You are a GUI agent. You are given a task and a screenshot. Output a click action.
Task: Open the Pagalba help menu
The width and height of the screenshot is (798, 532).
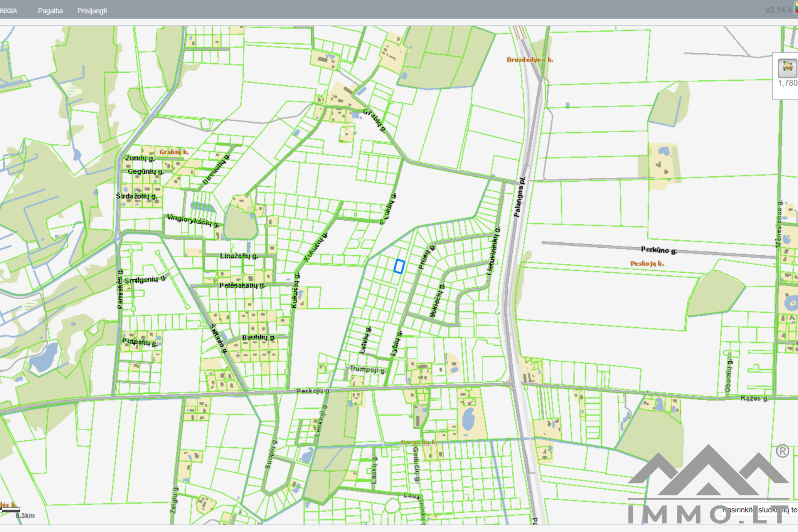(50, 11)
